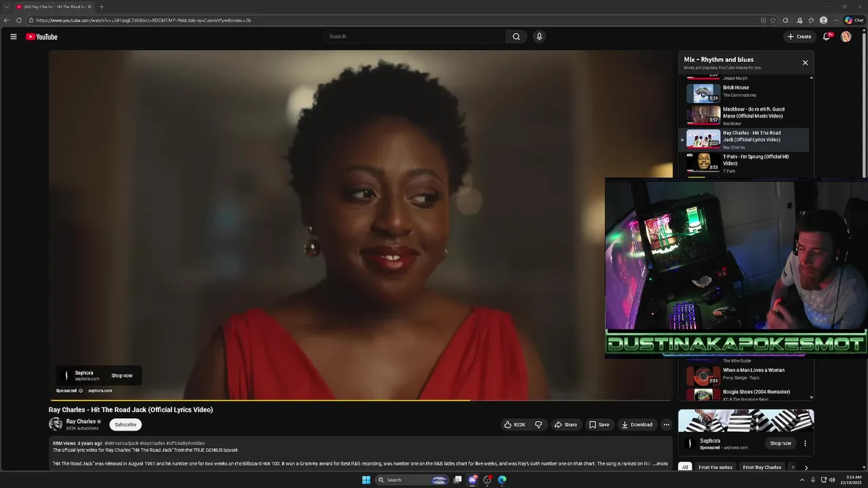
Task: Play When a Man Loves a Woman
Action: [744, 375]
